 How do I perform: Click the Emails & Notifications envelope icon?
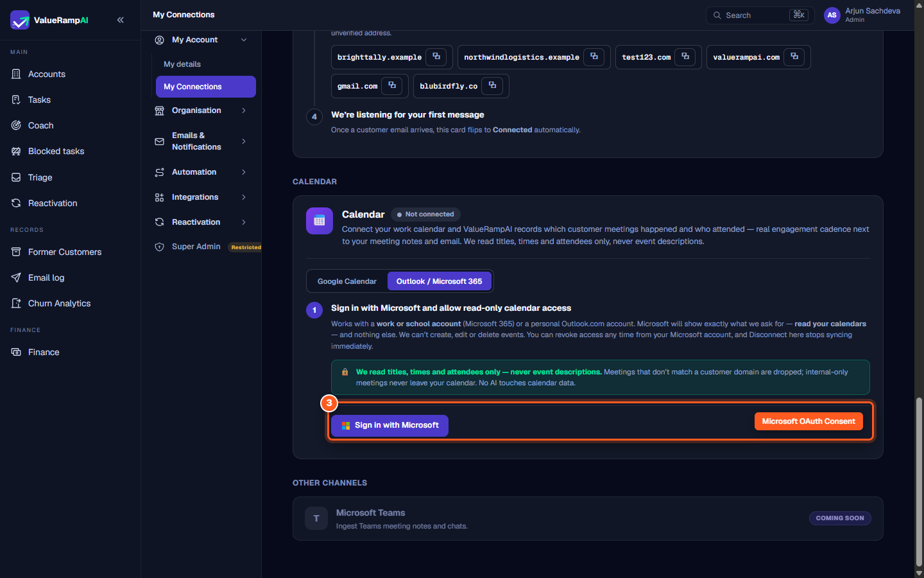(x=159, y=141)
